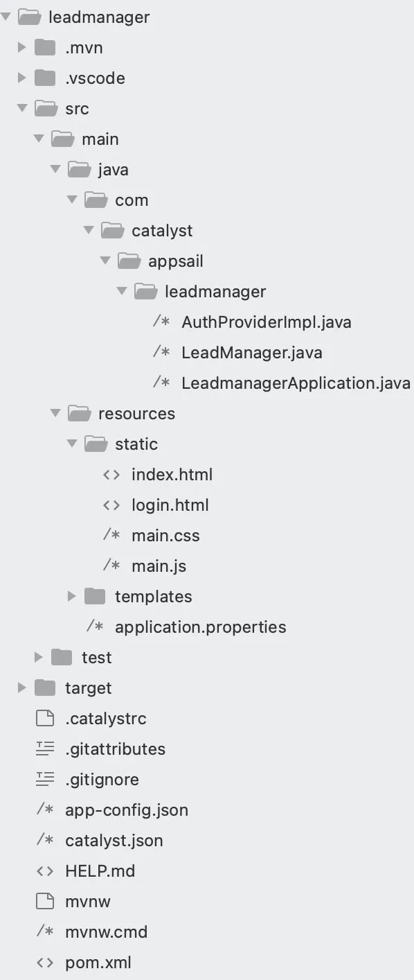Select login.html file
414x980 pixels.
(x=170, y=505)
